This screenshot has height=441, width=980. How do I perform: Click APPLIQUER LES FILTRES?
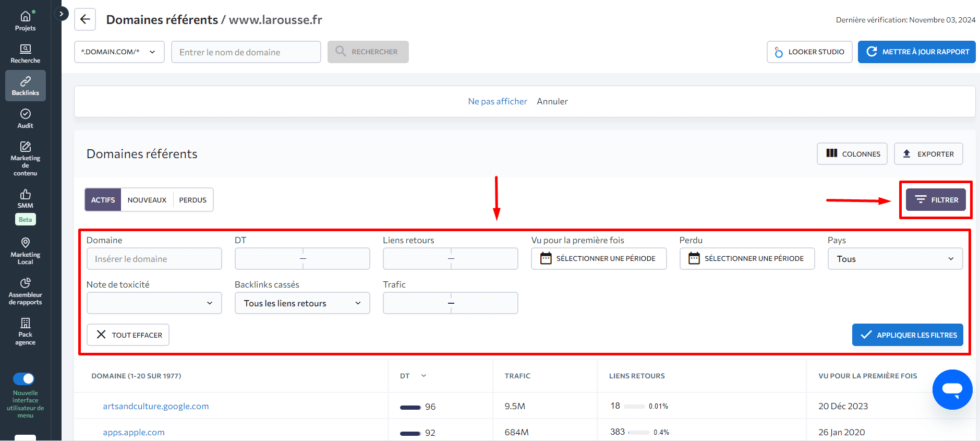point(908,335)
